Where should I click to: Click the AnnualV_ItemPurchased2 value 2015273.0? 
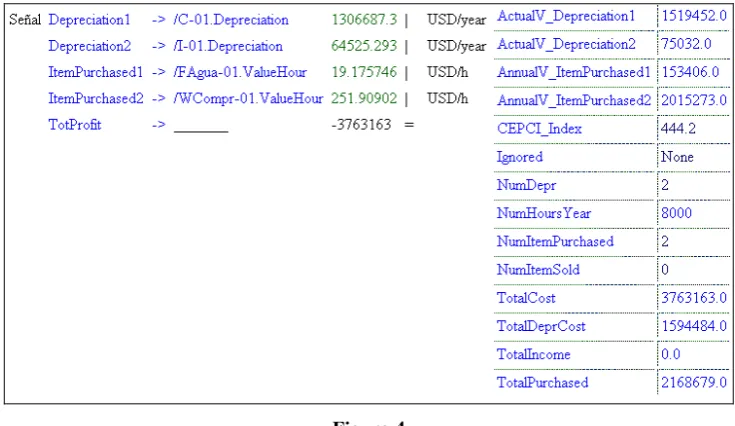click(694, 101)
